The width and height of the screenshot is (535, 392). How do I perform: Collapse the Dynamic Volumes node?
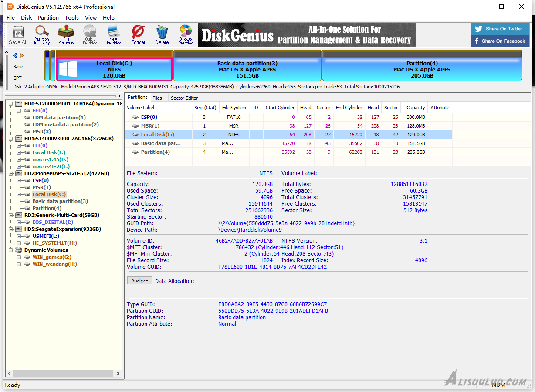click(11, 250)
